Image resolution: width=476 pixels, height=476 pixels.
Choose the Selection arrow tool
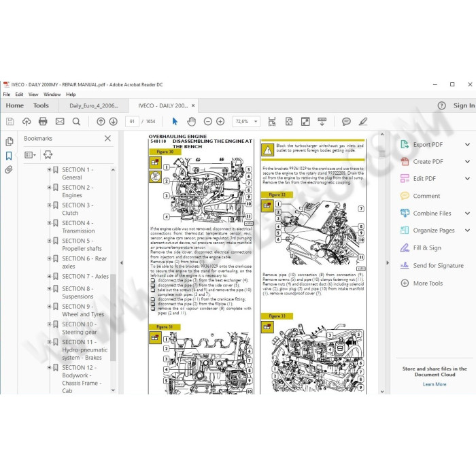click(175, 122)
